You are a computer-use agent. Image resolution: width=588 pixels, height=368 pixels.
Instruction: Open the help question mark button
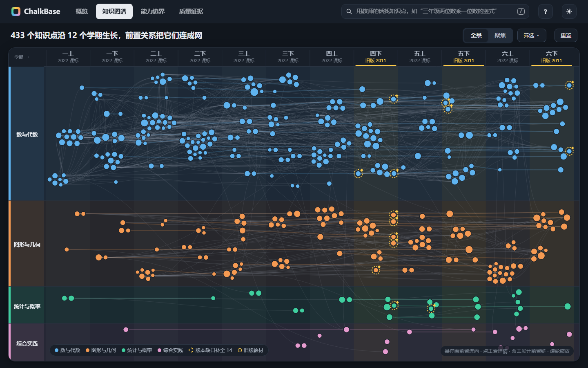tap(546, 11)
